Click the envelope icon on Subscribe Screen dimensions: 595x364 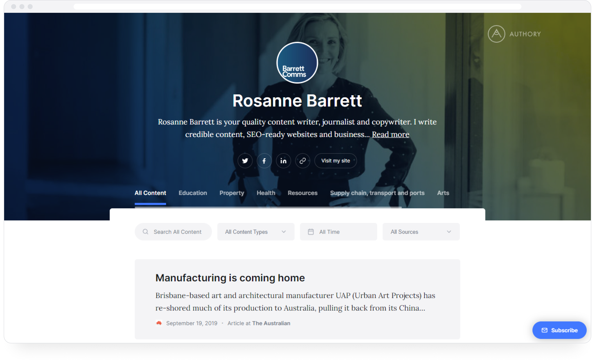[544, 330]
